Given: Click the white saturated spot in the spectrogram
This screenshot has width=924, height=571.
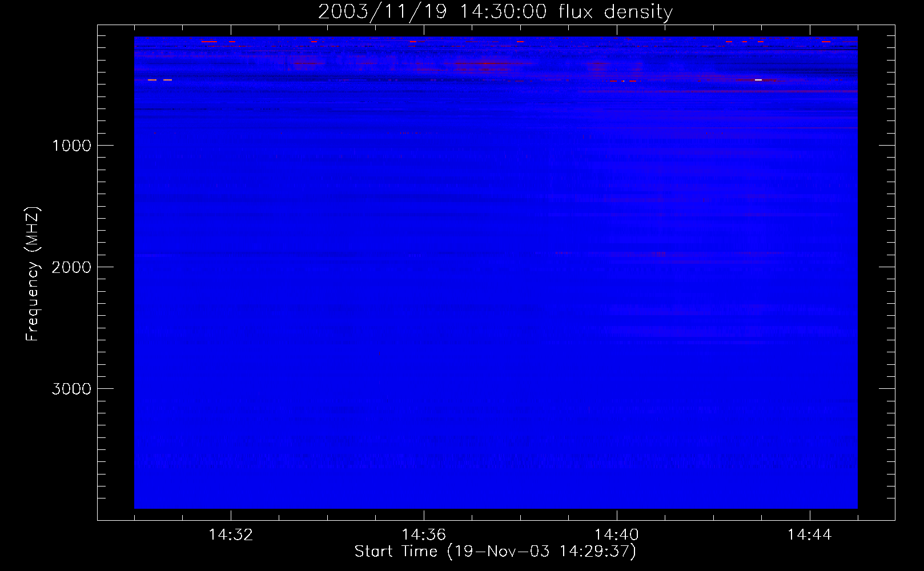Looking at the screenshot, I should point(758,80).
